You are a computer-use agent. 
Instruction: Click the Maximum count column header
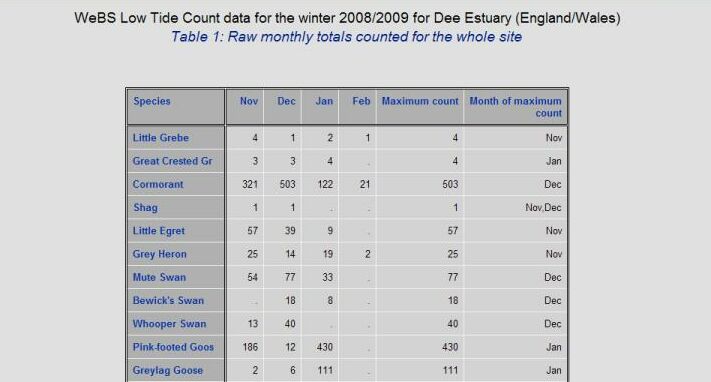(x=420, y=101)
